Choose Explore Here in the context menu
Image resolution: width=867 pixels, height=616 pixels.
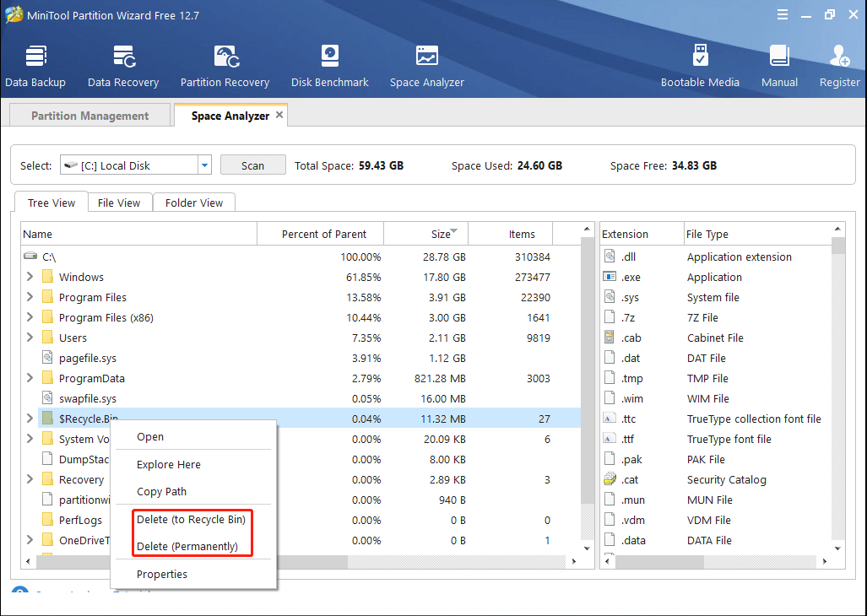click(193, 465)
